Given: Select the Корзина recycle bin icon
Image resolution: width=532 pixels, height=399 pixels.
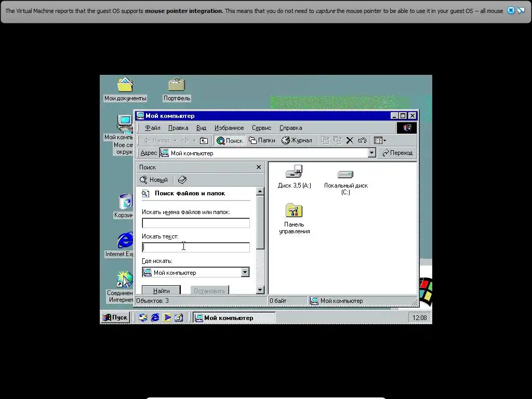Looking at the screenshot, I should (124, 206).
